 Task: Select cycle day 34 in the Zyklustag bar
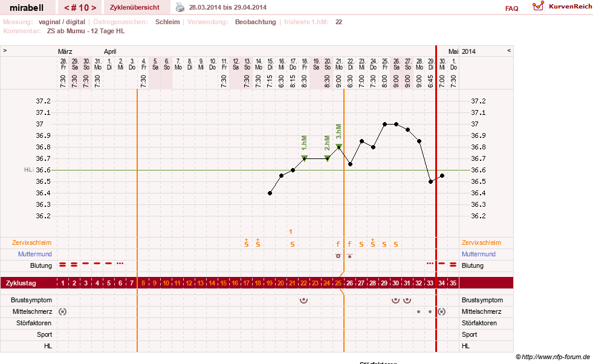coord(442,283)
